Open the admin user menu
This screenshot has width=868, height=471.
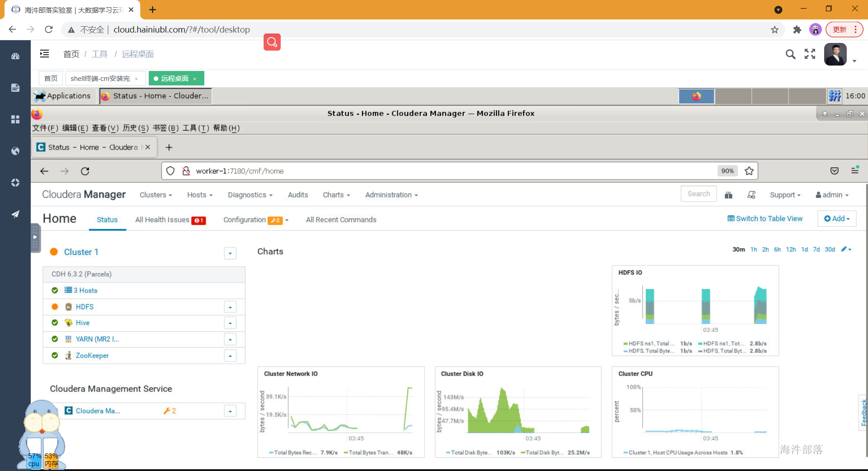point(832,195)
